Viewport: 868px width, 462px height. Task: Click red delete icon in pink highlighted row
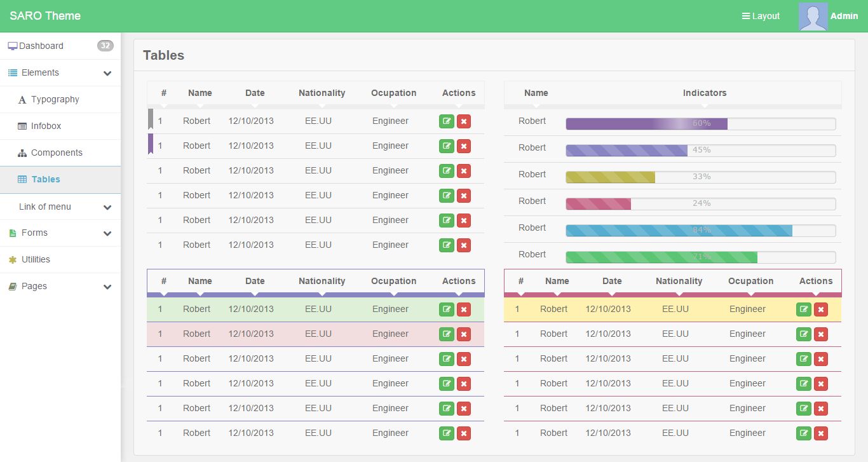tap(464, 334)
